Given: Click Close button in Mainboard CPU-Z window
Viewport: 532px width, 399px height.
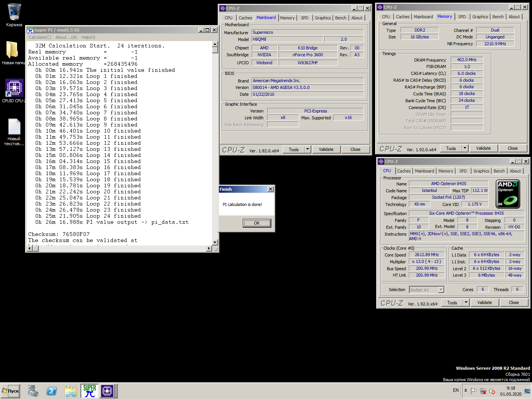Looking at the screenshot, I should click(355, 149).
